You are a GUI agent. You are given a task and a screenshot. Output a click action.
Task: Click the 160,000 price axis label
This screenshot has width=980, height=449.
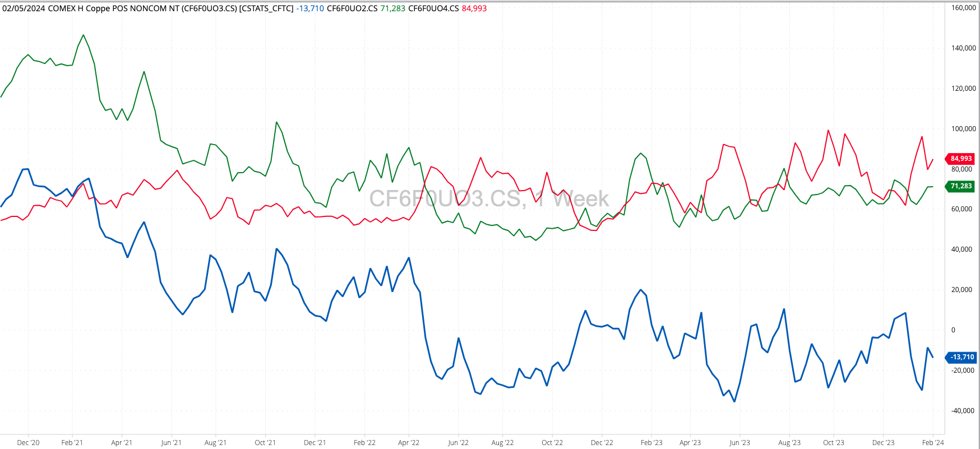tap(963, 8)
